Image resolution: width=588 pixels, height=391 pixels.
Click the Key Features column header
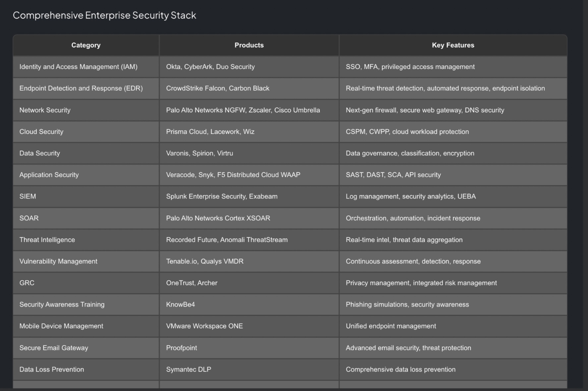pos(453,45)
